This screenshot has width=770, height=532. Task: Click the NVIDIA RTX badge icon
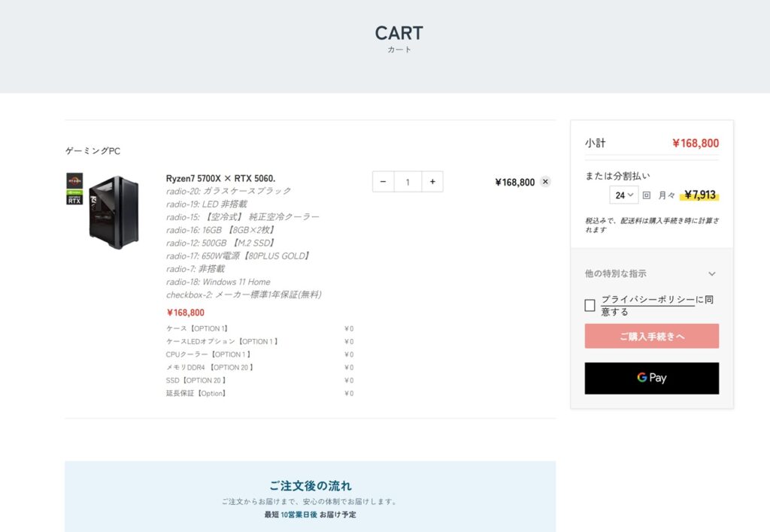[x=74, y=198]
